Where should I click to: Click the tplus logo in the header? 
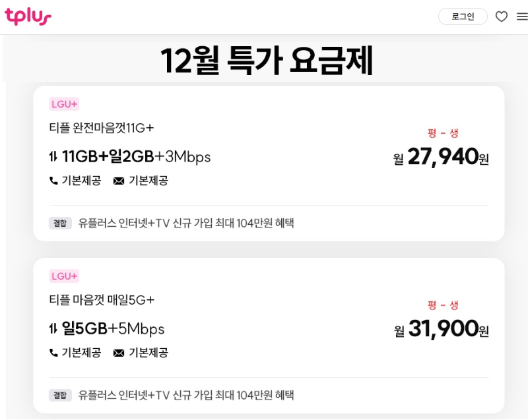28,16
